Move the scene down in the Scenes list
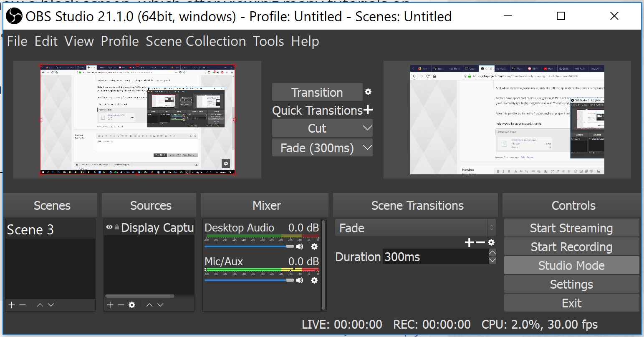This screenshot has height=337, width=644. pyautogui.click(x=51, y=305)
